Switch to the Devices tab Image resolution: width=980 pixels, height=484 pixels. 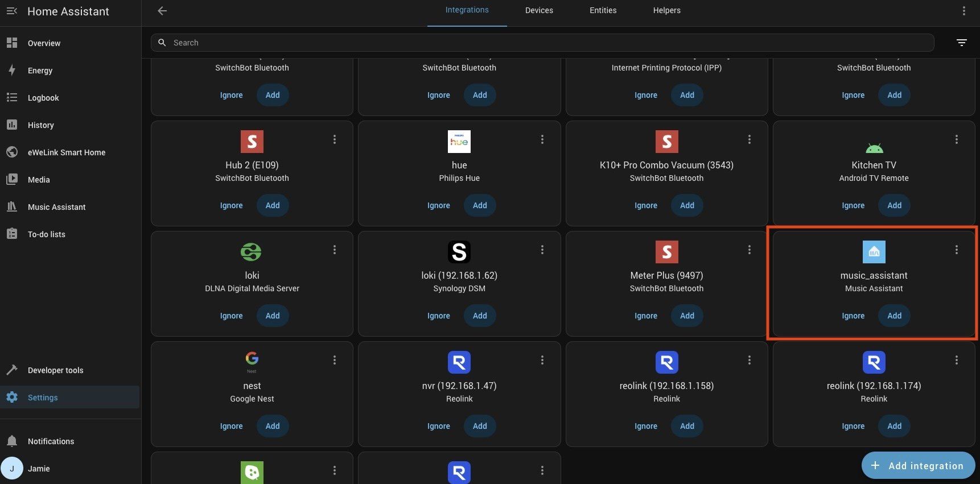[539, 11]
